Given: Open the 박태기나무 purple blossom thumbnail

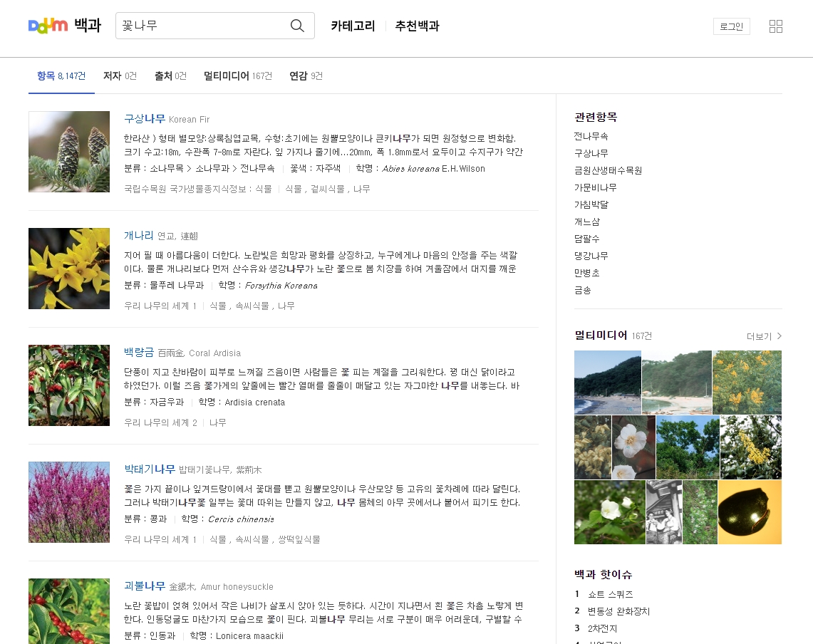Looking at the screenshot, I should [x=69, y=502].
